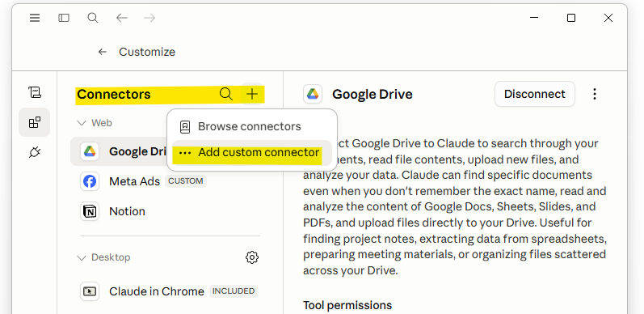Click the Claude in Chrome icon

[x=90, y=291]
